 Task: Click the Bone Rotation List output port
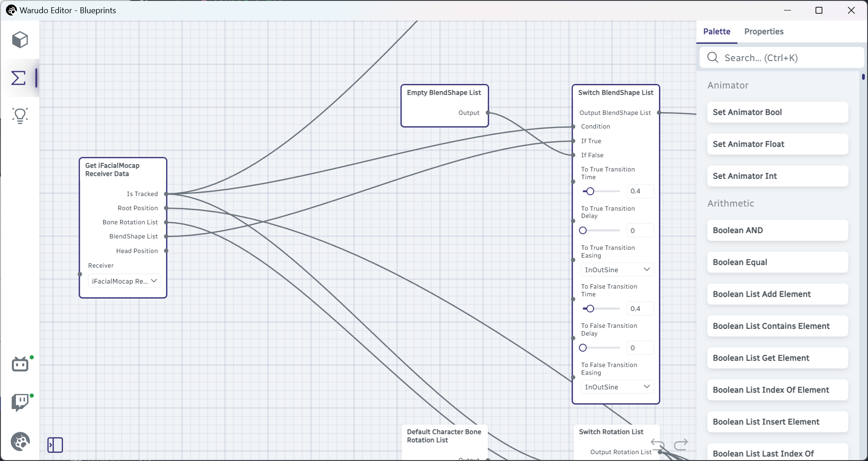click(166, 222)
